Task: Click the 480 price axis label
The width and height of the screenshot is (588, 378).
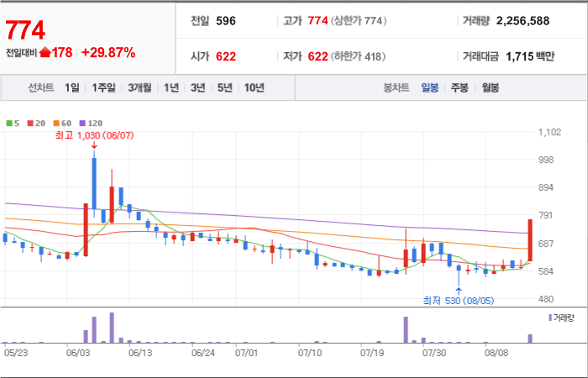Action: (x=546, y=299)
